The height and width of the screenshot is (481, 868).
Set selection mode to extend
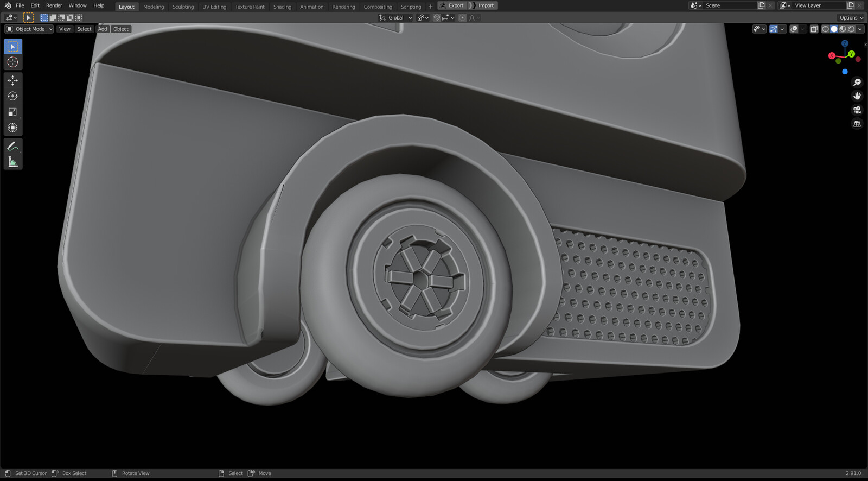53,17
